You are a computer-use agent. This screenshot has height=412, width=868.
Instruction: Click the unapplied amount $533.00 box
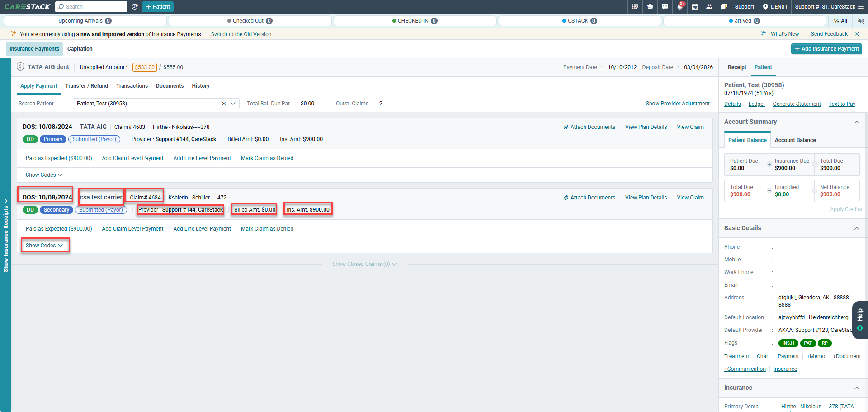pos(145,67)
